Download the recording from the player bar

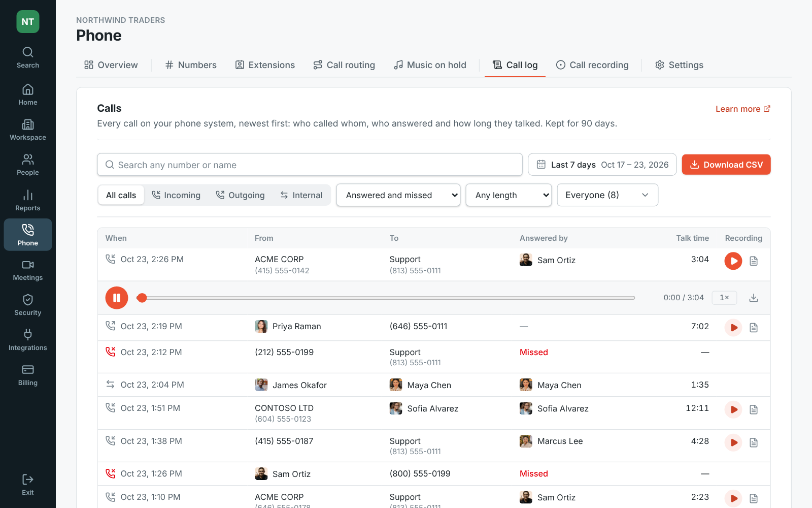click(754, 298)
